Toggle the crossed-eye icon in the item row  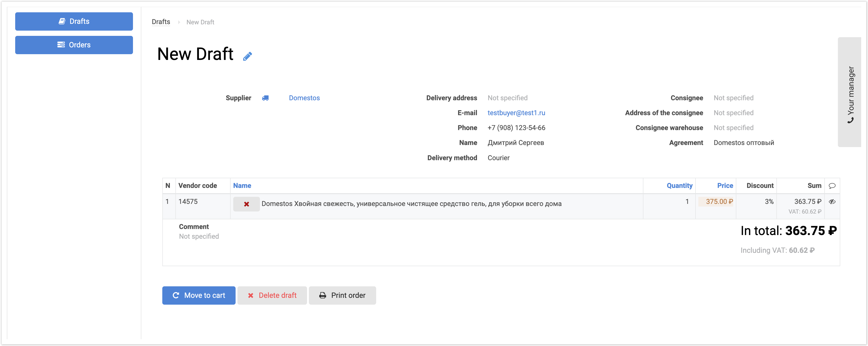pyautogui.click(x=832, y=202)
